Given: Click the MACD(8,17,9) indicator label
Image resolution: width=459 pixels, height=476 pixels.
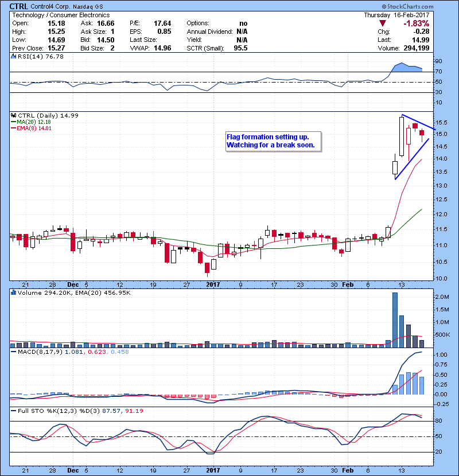Looking at the screenshot, I should [x=40, y=352].
